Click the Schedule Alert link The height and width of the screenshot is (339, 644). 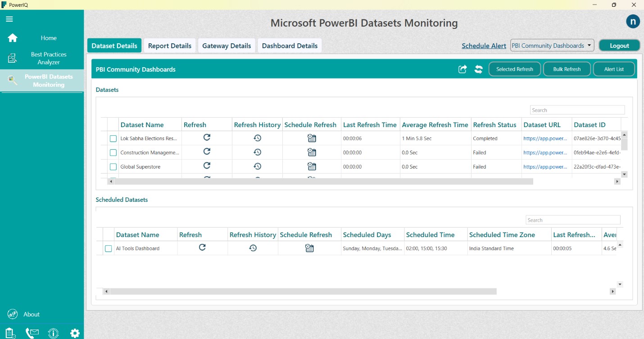pos(484,46)
